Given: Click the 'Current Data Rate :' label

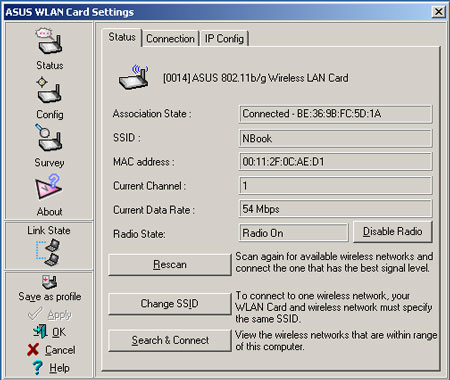Looking at the screenshot, I should 154,210.
